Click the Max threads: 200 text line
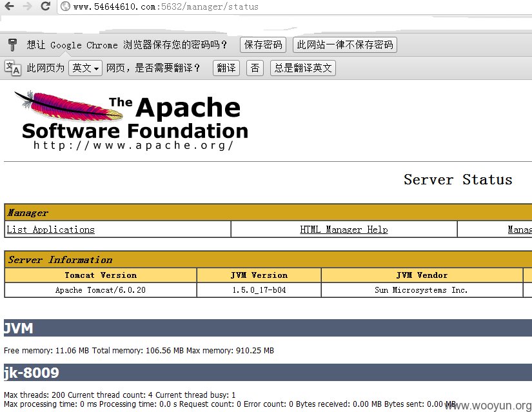 click(119, 395)
